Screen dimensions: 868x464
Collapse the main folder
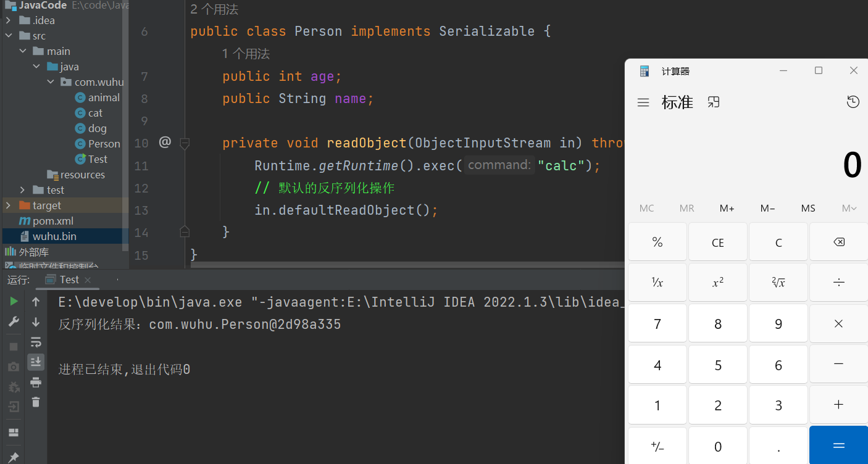22,51
